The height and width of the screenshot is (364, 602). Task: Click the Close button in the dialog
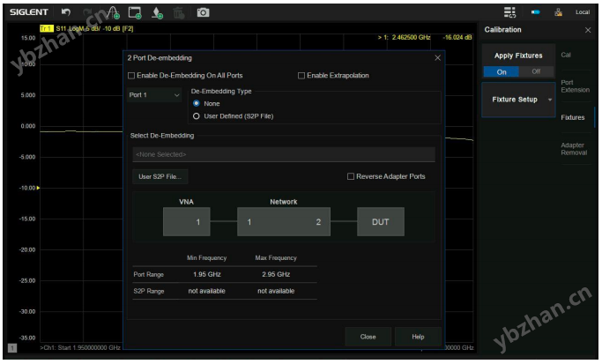coord(368,337)
